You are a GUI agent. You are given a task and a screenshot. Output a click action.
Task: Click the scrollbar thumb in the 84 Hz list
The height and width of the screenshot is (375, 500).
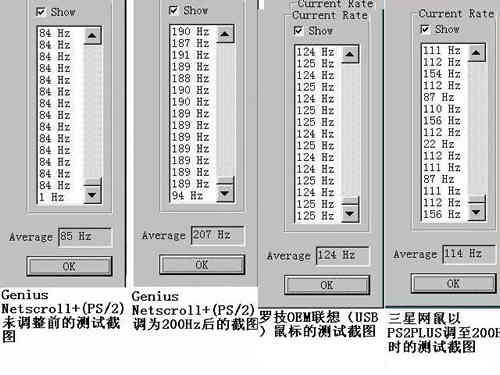(x=92, y=182)
